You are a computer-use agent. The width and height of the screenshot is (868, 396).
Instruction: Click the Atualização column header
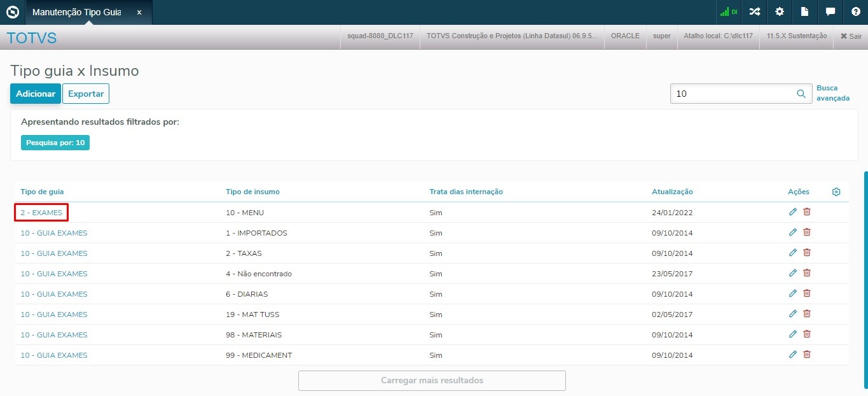point(672,192)
